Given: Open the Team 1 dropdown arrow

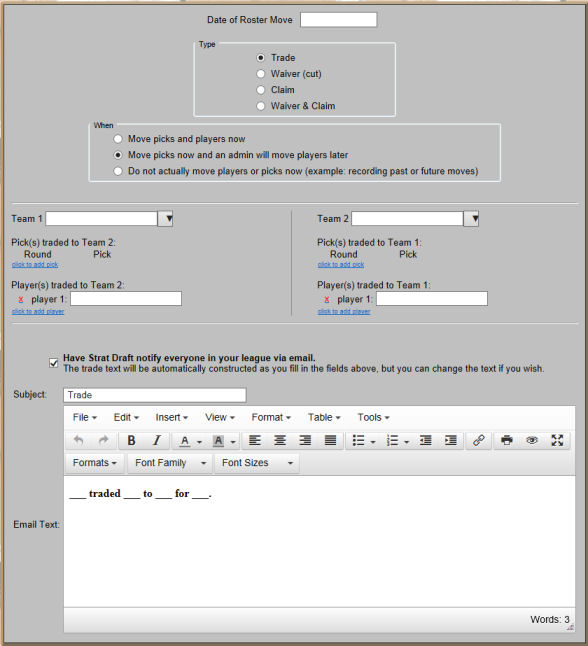Looking at the screenshot, I should [165, 219].
